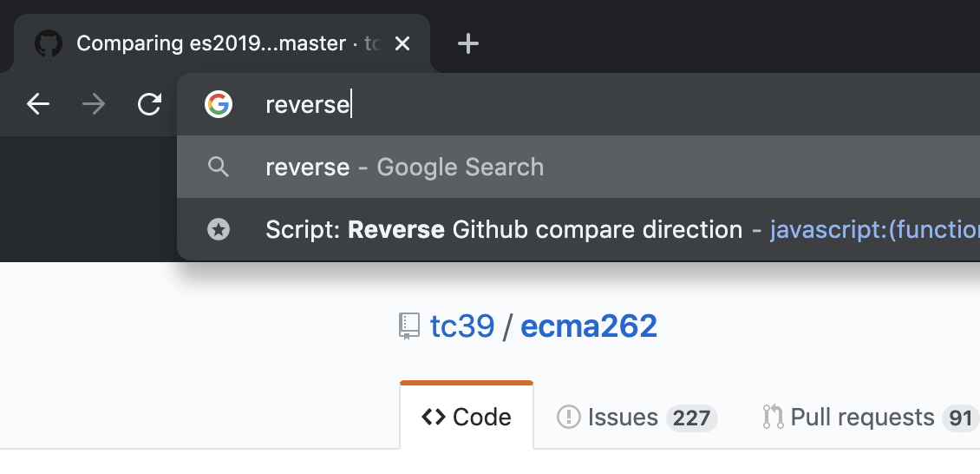Click the forward navigation arrow

point(94,105)
